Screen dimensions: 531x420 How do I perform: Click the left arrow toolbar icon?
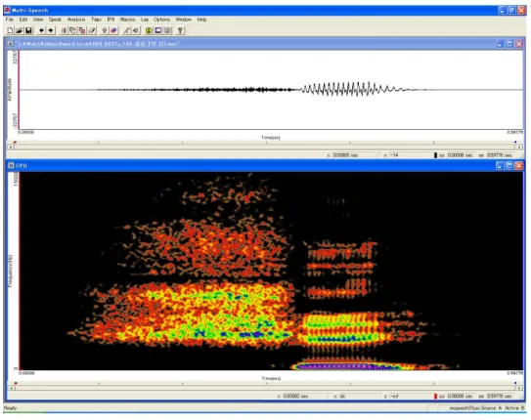(41, 30)
